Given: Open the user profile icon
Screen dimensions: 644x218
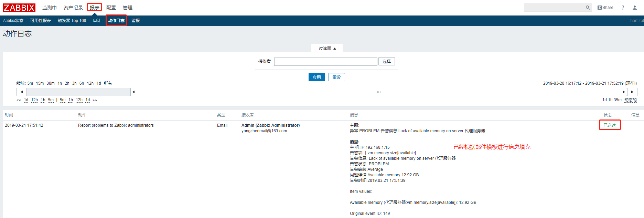Looking at the screenshot, I should [x=635, y=8].
